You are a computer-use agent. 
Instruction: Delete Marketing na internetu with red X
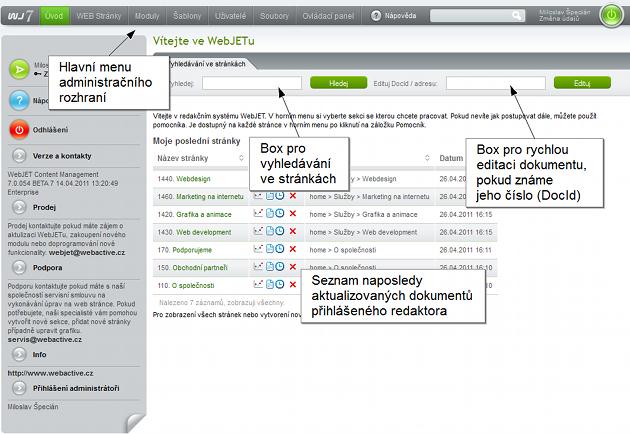293,196
